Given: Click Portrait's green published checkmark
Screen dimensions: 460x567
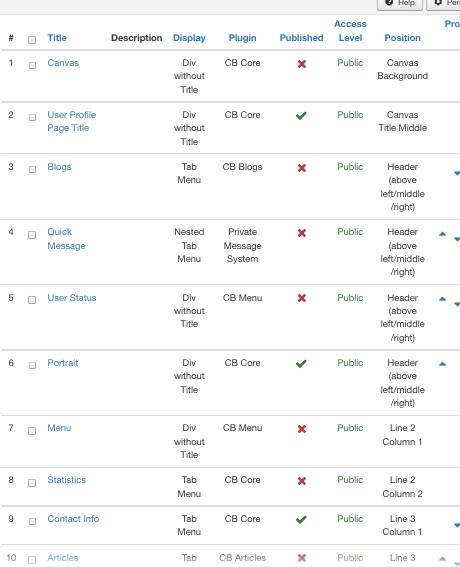Looking at the screenshot, I should [301, 364].
